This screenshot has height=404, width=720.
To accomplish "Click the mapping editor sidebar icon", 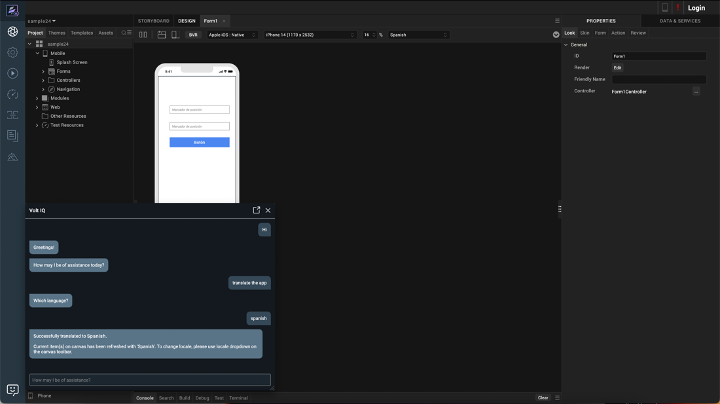I will click(12, 115).
